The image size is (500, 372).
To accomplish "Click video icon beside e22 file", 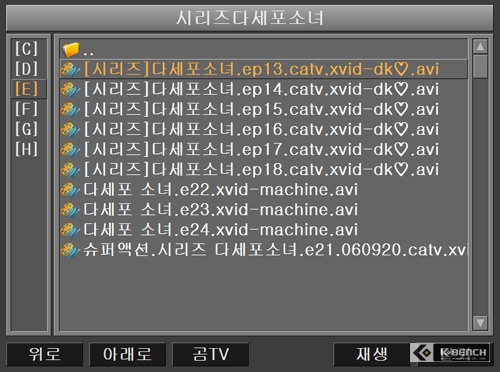I will (x=70, y=190).
